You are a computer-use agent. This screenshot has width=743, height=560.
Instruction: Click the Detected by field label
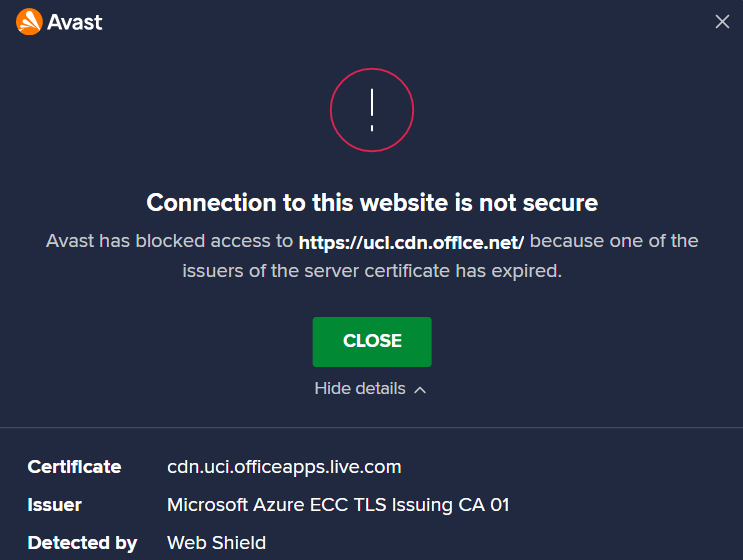pyautogui.click(x=82, y=543)
